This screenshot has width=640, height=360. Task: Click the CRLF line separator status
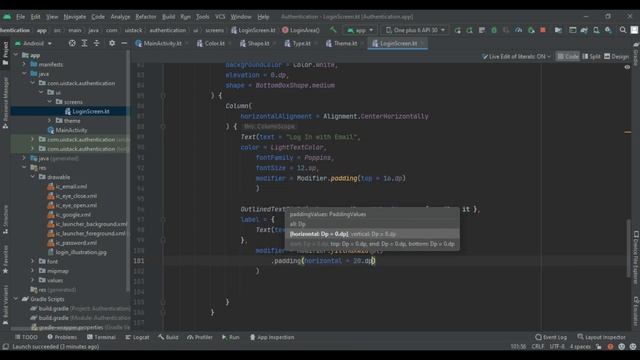538,347
